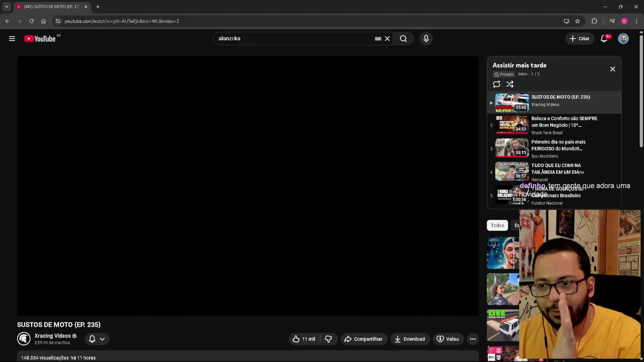Click the browser address bar URL

122,21
